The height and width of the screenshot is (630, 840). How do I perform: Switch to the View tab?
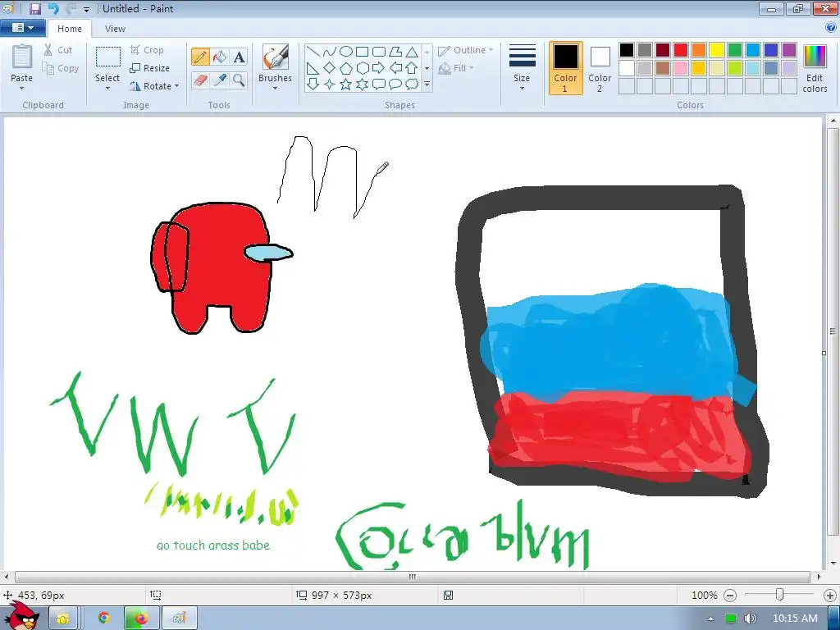coord(115,29)
